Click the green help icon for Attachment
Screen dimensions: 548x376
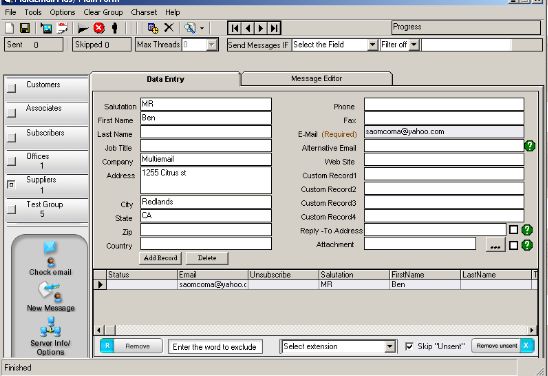[x=527, y=245]
